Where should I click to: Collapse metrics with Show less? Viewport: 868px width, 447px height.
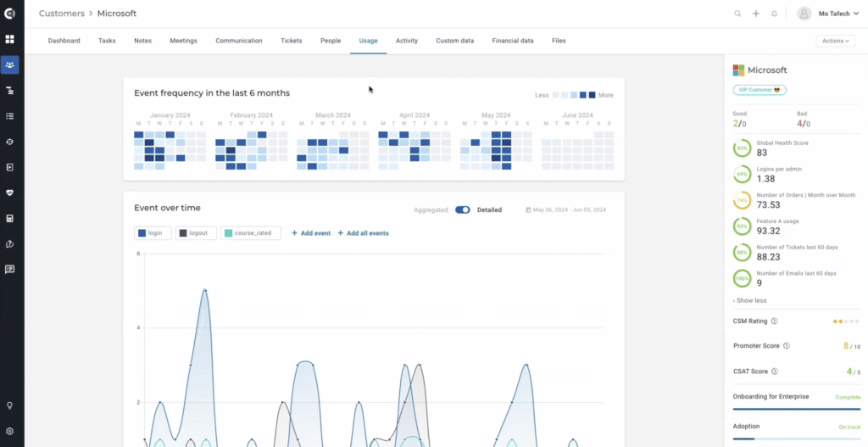pos(750,301)
